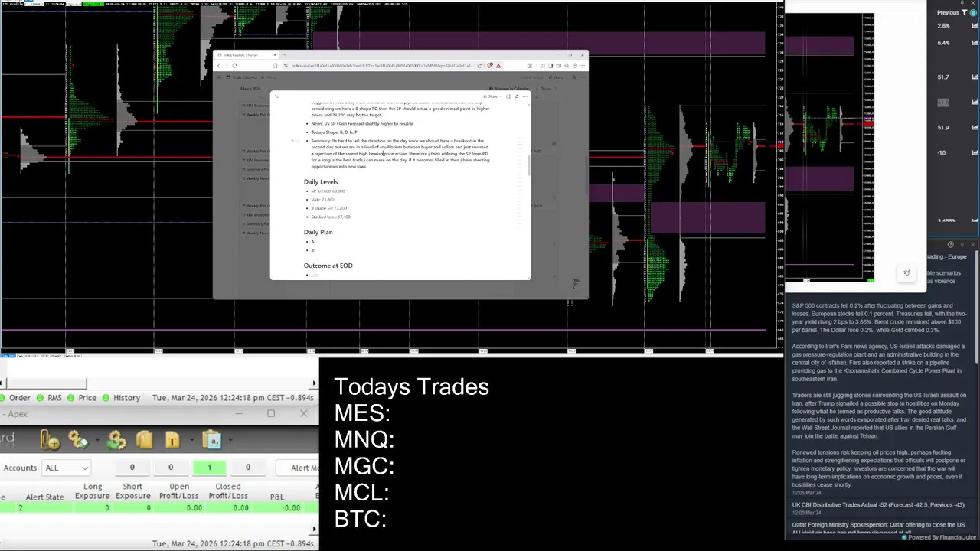The height and width of the screenshot is (551, 980).
Task: Click the P&L column header
Action: 277,497
